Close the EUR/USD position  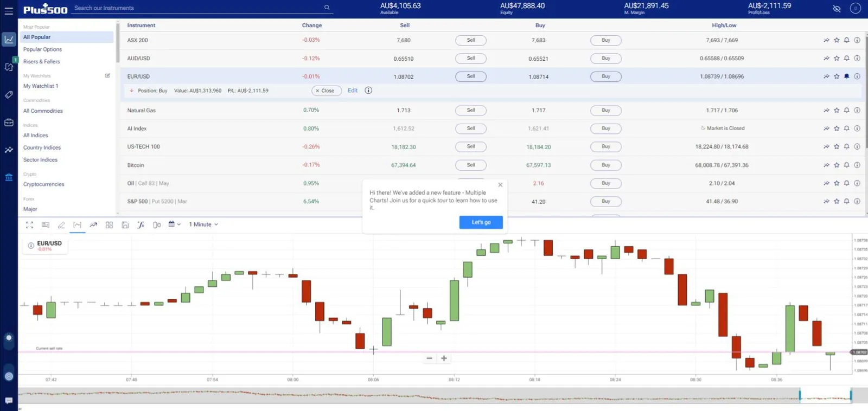[327, 91]
